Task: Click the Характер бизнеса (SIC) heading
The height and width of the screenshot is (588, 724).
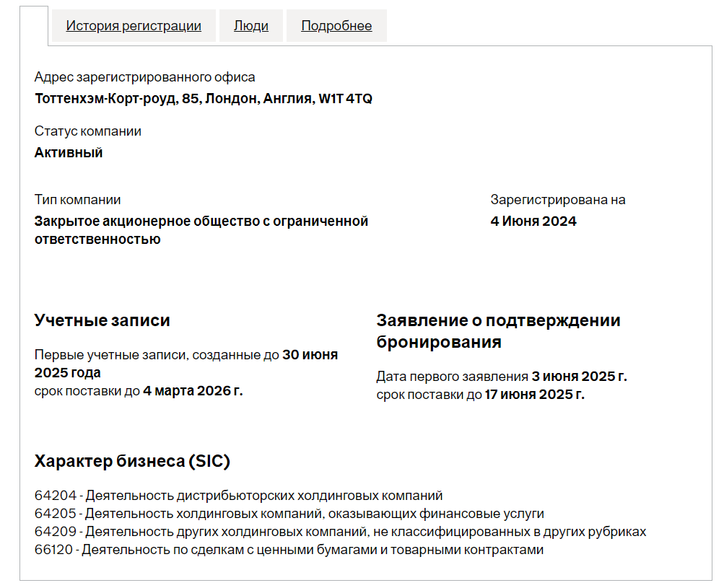Action: pos(132,462)
